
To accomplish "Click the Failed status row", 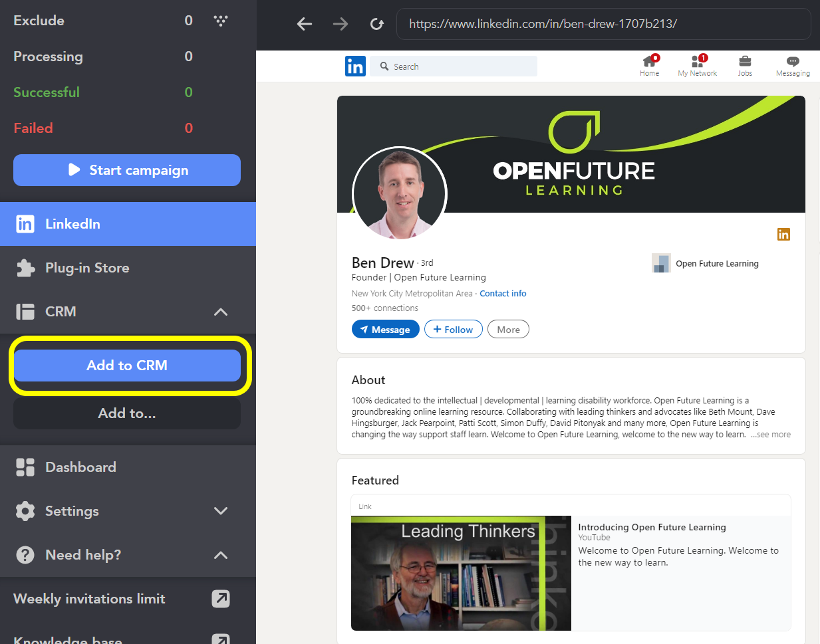I will [x=103, y=128].
